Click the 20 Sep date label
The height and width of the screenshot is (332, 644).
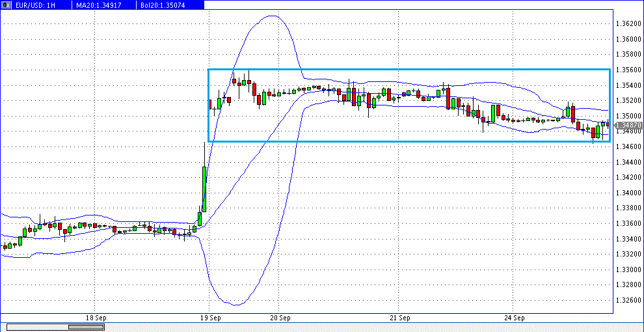pos(279,318)
